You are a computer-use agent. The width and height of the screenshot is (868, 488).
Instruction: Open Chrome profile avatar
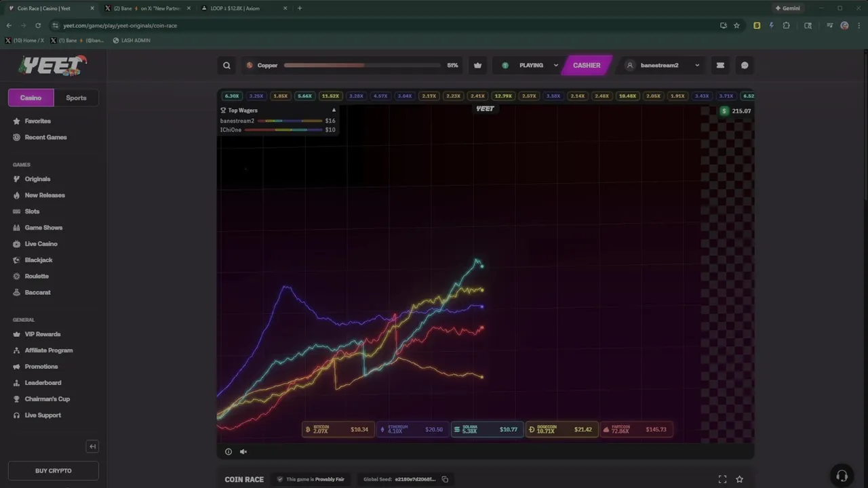[844, 25]
